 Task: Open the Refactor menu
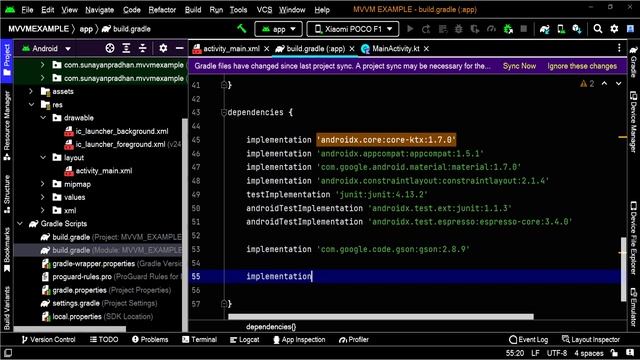pyautogui.click(x=162, y=10)
